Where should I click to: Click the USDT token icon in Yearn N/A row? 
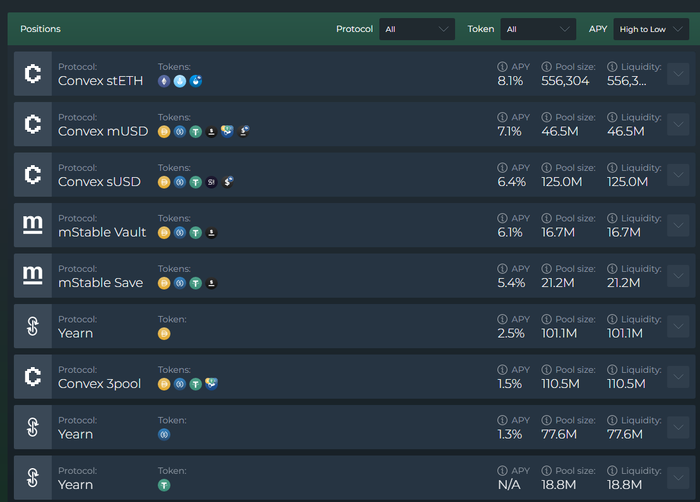164,485
